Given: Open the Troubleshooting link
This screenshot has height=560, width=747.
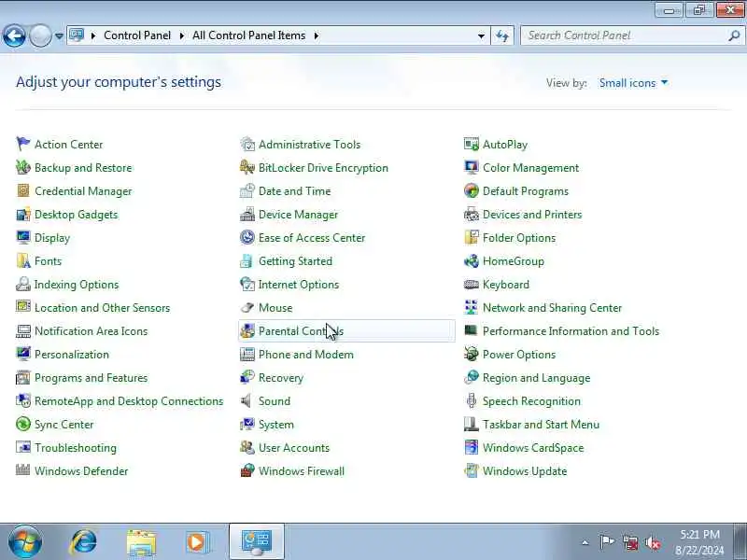Looking at the screenshot, I should click(x=76, y=448).
